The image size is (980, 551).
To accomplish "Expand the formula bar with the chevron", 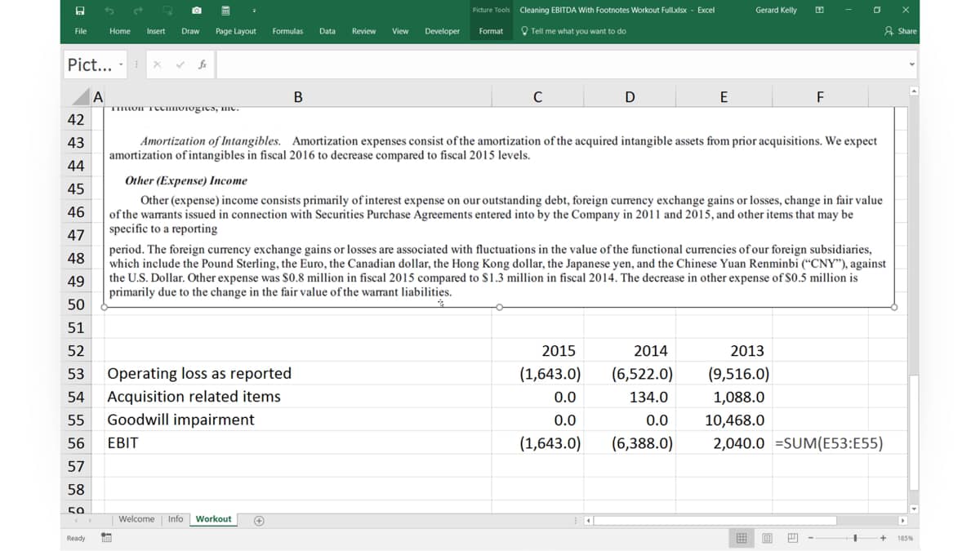I will pos(911,65).
